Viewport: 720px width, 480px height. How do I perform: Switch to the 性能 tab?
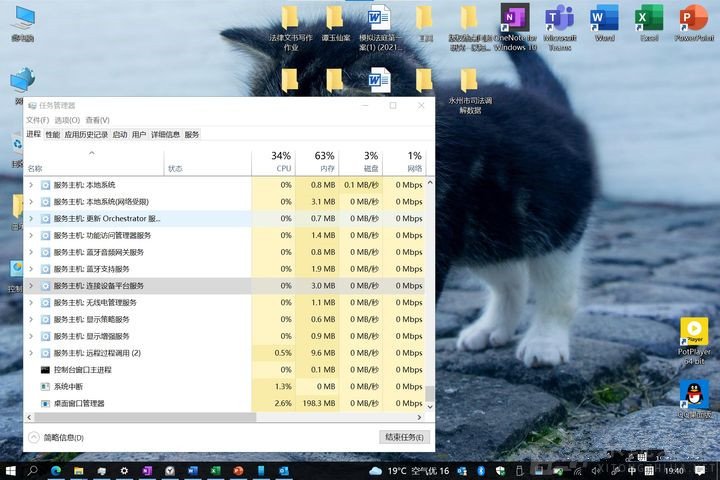(x=52, y=134)
